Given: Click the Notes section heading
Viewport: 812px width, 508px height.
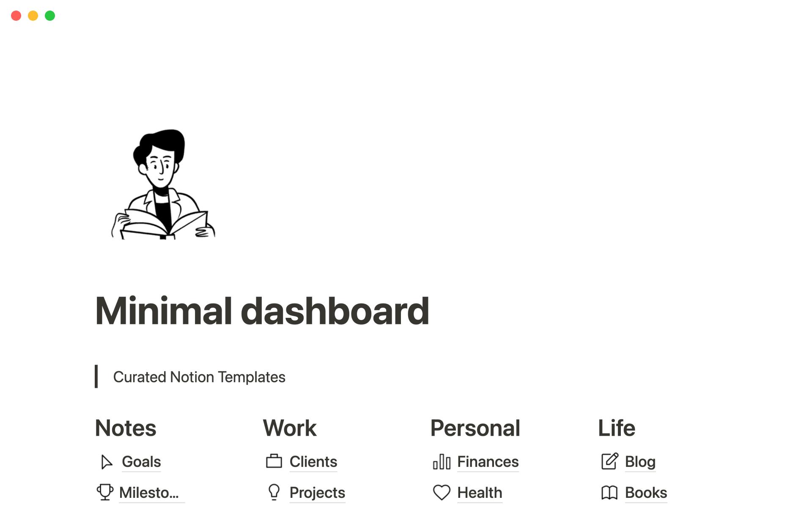Looking at the screenshot, I should (x=126, y=427).
